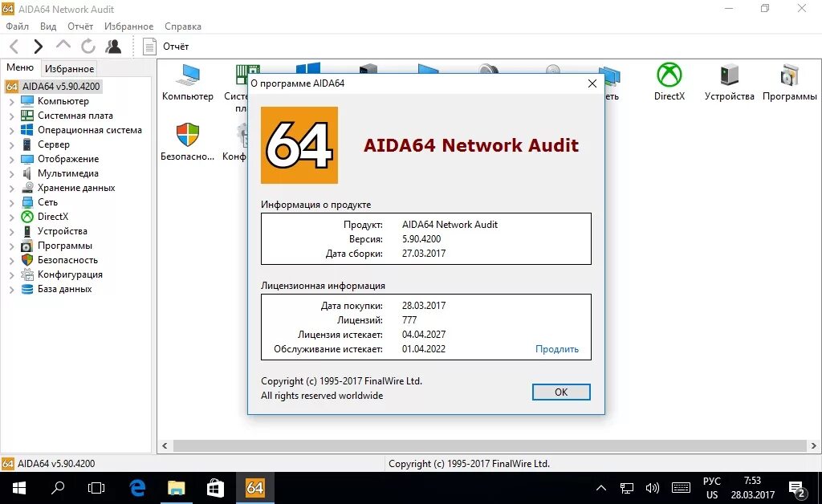The height and width of the screenshot is (504, 822).
Task: Select База данных in the tree
Action: click(56, 289)
